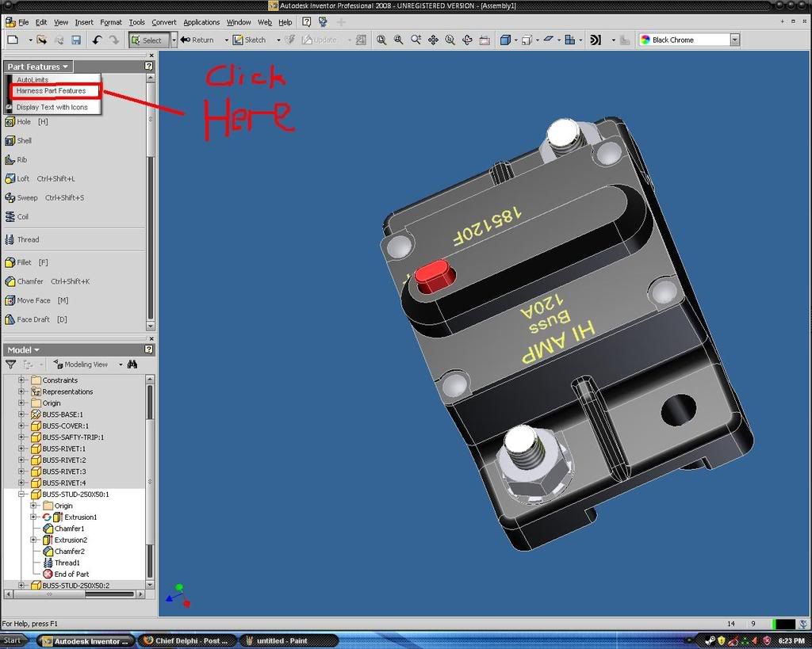This screenshot has width=812, height=649.
Task: Select the Move Face tool
Action: 36,300
